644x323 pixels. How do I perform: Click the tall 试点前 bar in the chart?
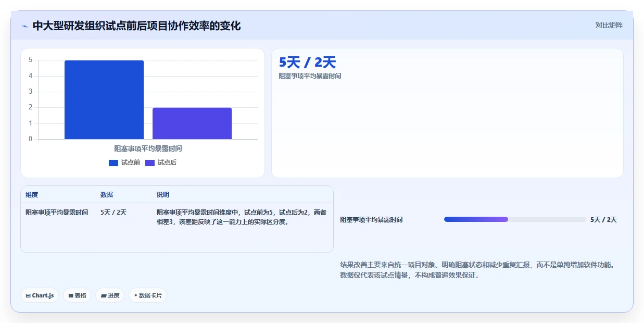[104, 100]
